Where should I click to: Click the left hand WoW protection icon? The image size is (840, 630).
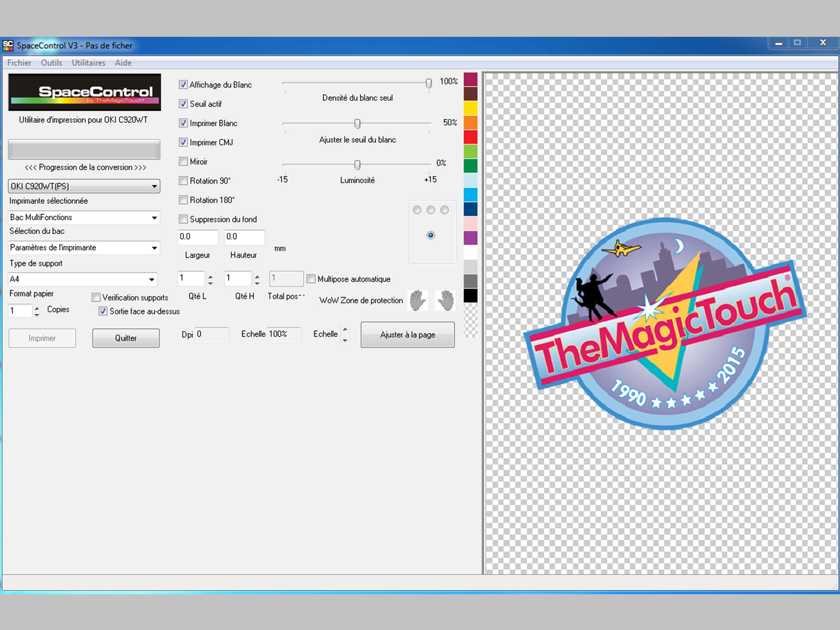tap(417, 300)
